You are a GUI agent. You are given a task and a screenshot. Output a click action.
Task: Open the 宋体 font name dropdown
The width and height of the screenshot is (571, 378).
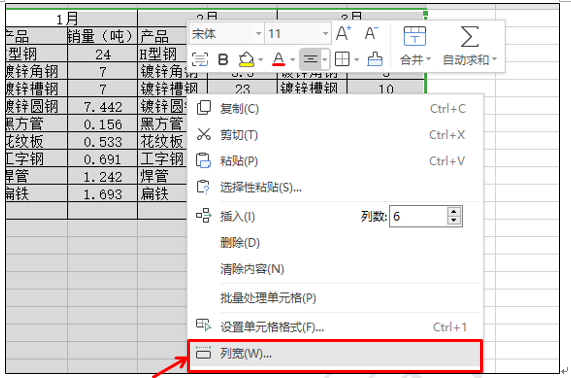(x=259, y=34)
